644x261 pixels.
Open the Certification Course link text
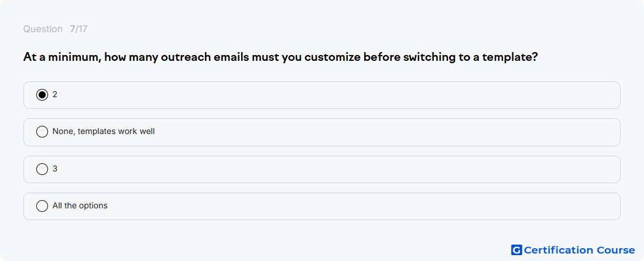[580, 250]
